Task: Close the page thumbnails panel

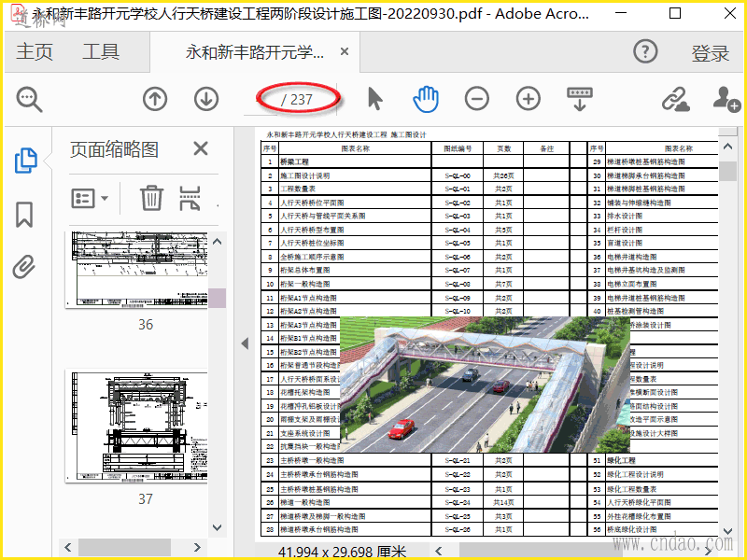Action: point(201,148)
